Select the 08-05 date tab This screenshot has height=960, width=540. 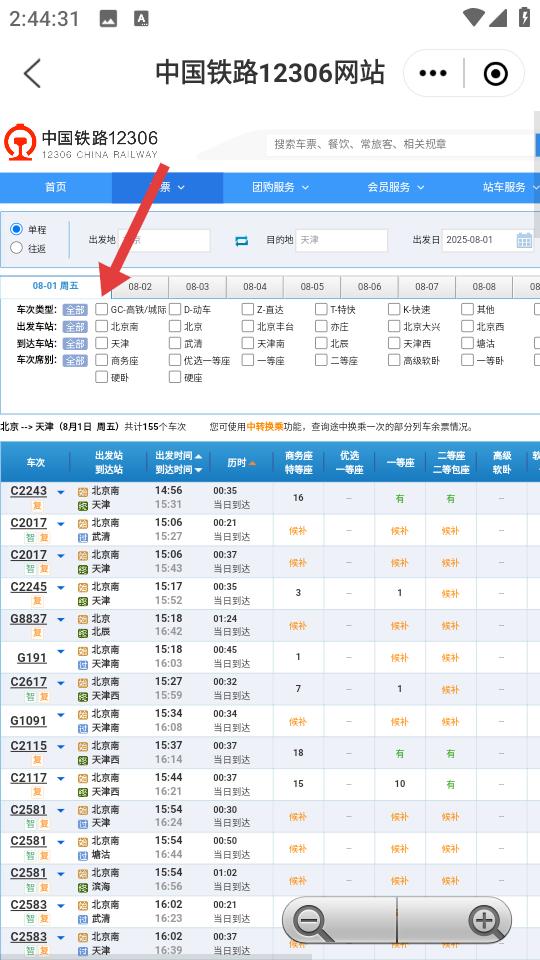coord(312,287)
